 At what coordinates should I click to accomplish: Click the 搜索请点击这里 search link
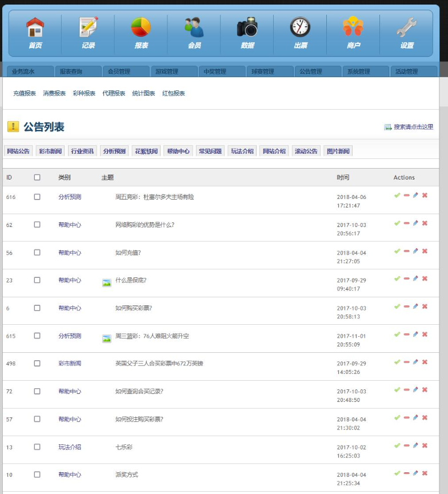pyautogui.click(x=413, y=127)
